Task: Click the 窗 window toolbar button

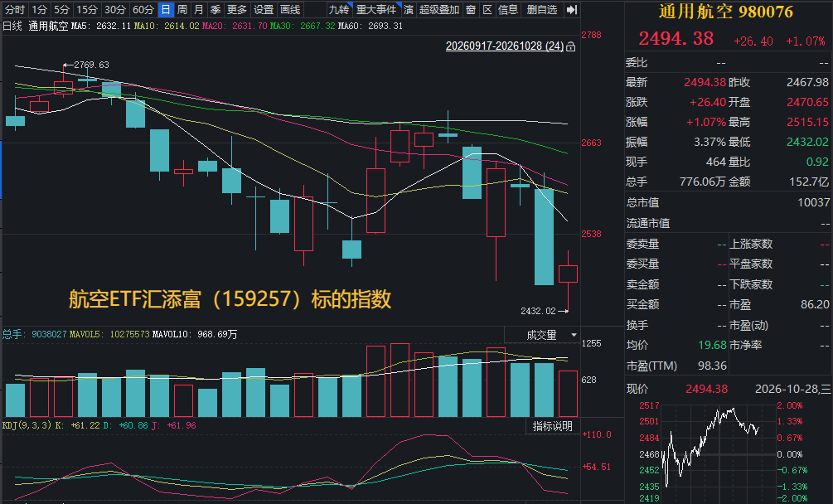Action: coord(471,10)
